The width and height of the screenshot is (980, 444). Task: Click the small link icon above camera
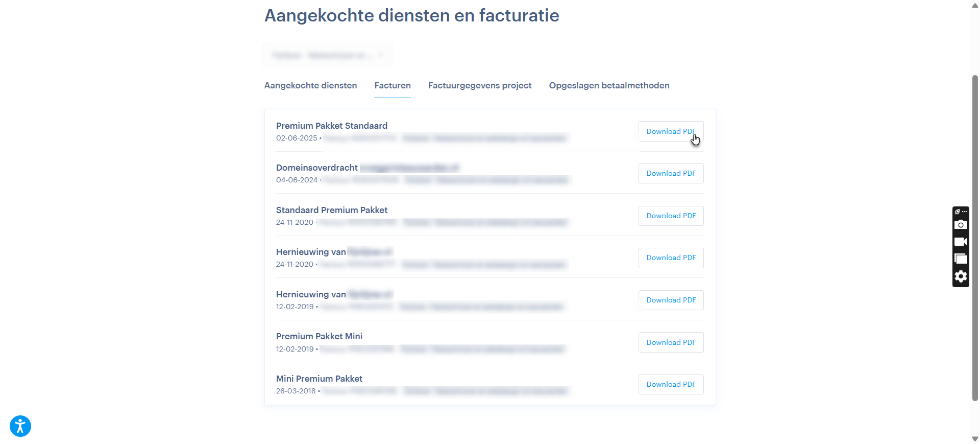pyautogui.click(x=958, y=212)
